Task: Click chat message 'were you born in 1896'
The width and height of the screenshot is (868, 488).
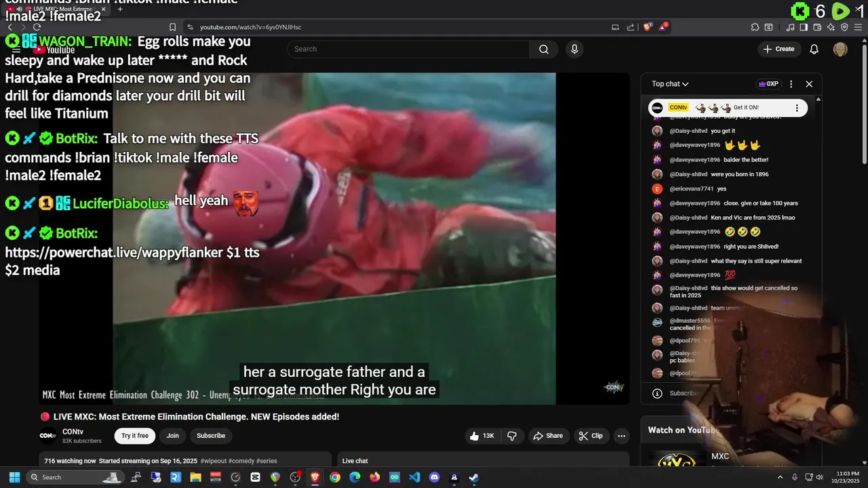Action: click(739, 174)
